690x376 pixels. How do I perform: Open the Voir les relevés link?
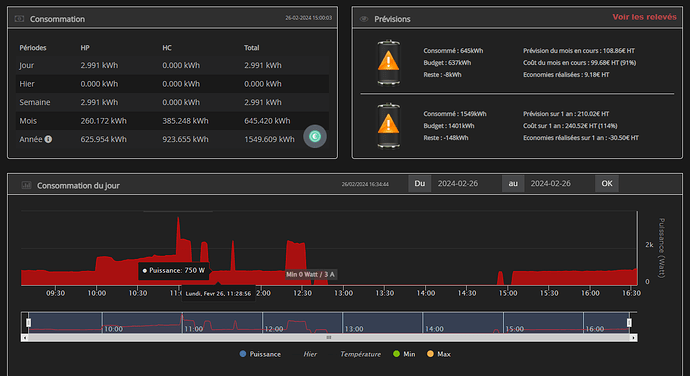coord(644,17)
